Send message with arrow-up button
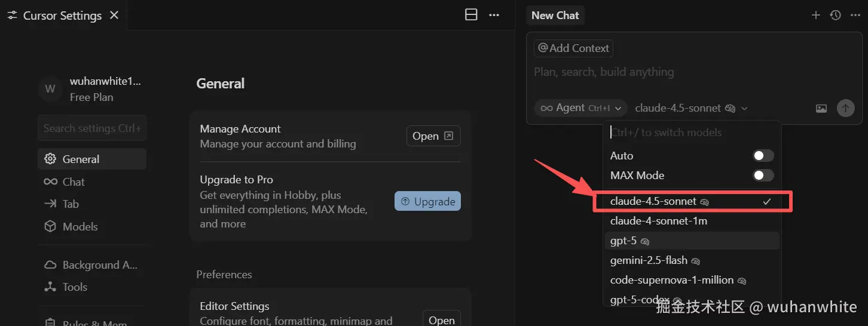Viewport: 868px width, 326px height. point(845,108)
